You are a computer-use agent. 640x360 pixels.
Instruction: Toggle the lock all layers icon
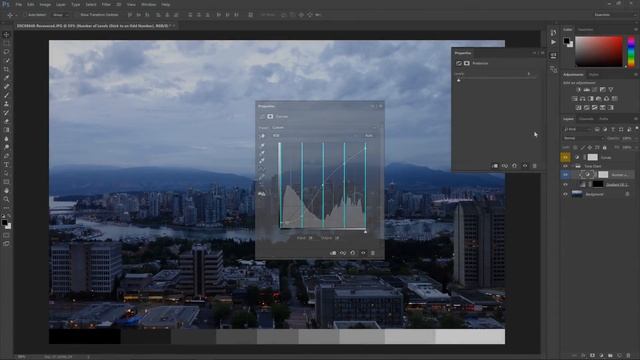click(605, 147)
